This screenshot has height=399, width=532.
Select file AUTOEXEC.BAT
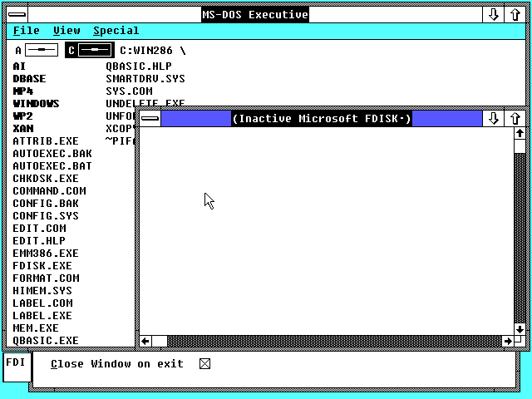(x=52, y=166)
